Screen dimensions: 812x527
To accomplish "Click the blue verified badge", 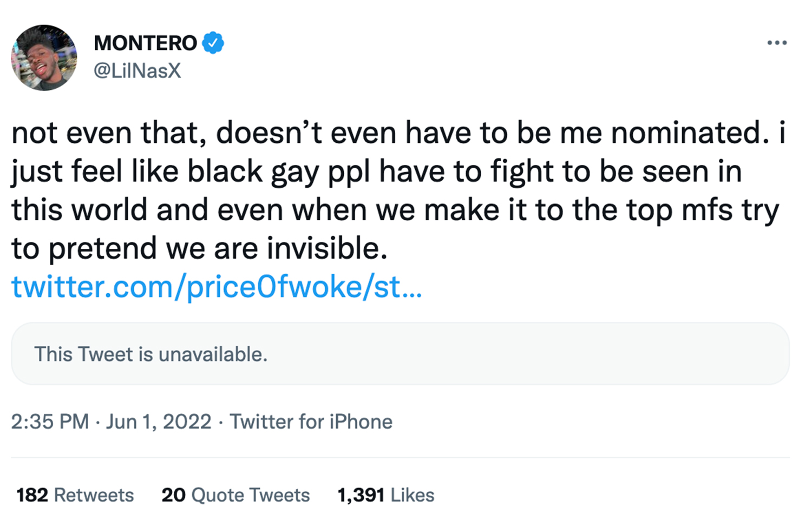I will pos(213,43).
